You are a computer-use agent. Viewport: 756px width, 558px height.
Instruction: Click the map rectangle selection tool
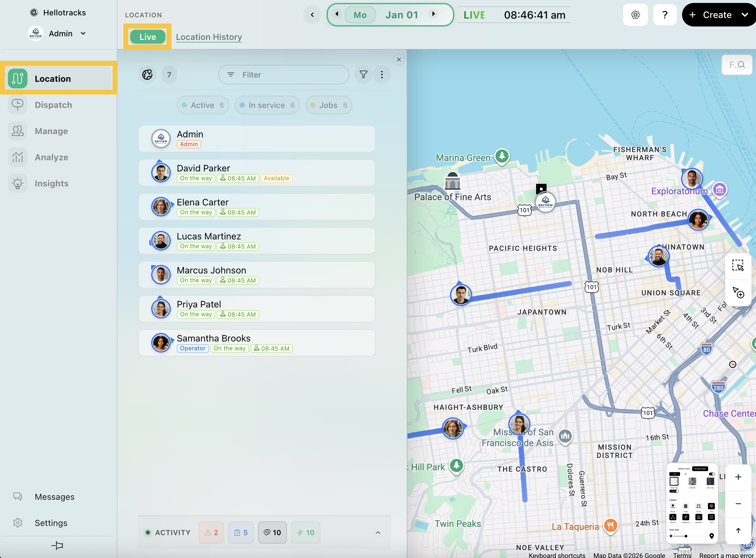(737, 266)
